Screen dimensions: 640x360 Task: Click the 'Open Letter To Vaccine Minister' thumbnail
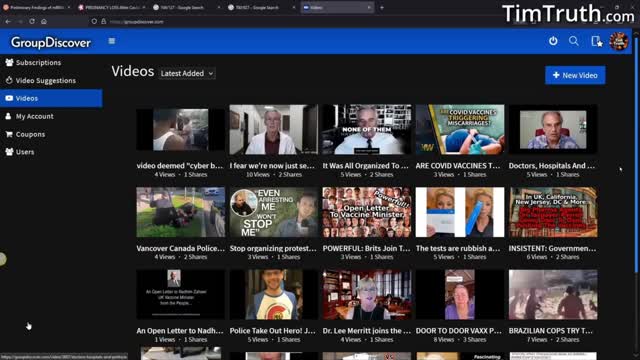(367, 212)
